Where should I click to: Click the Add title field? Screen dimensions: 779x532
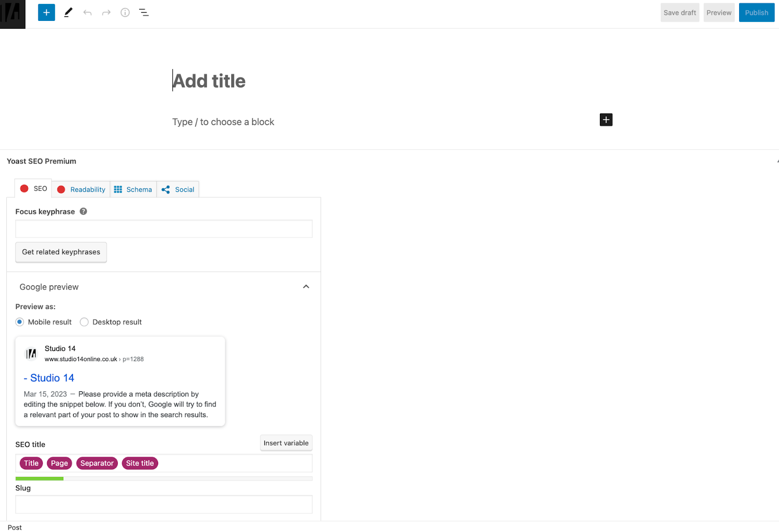coord(209,81)
